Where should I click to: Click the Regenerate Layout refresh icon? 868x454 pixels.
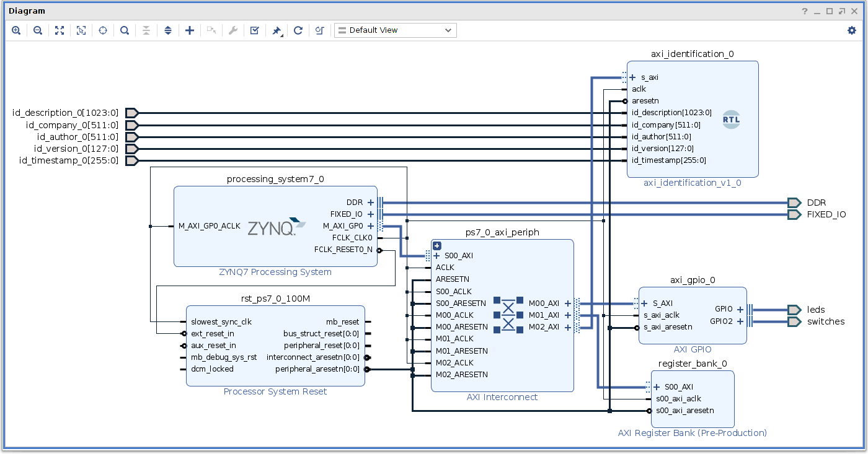(x=298, y=30)
